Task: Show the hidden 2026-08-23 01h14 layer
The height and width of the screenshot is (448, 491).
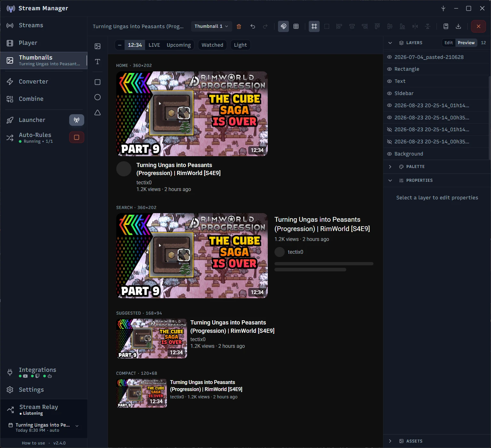Action: coord(389,130)
